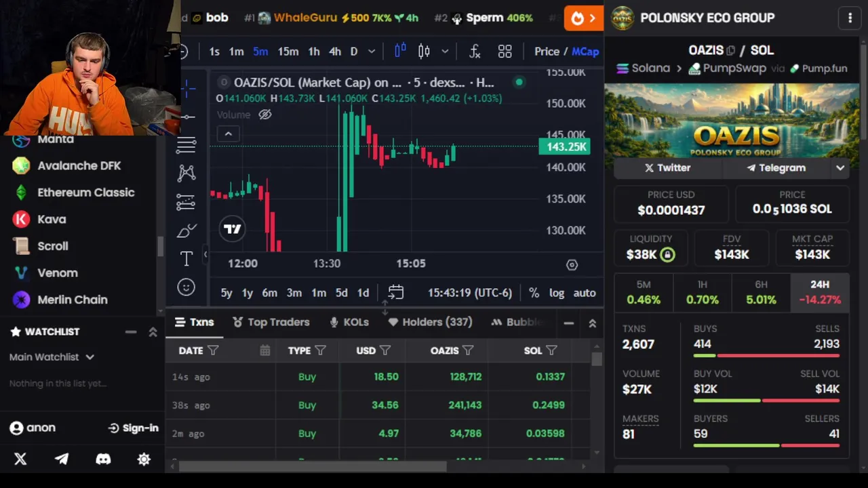Collapse the chart legend arrow
This screenshot has width=868, height=488.
coord(229,134)
